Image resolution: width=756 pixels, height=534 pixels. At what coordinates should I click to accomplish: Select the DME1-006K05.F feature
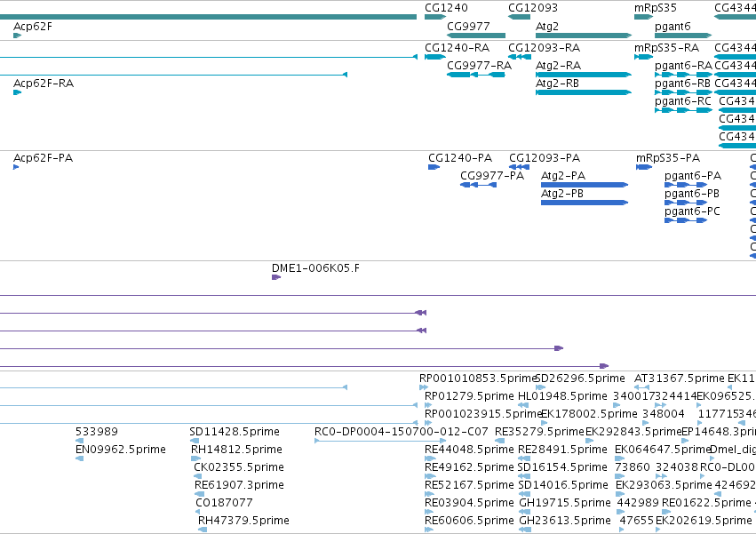point(315,268)
